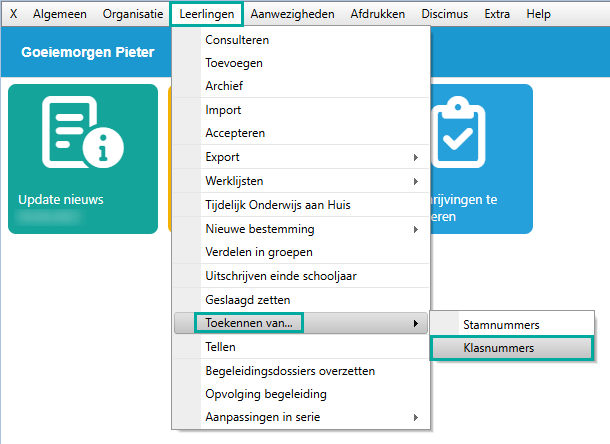Expand Aanpassingen in serie submenu
Screen dimensions: 610x444
[x=414, y=417]
